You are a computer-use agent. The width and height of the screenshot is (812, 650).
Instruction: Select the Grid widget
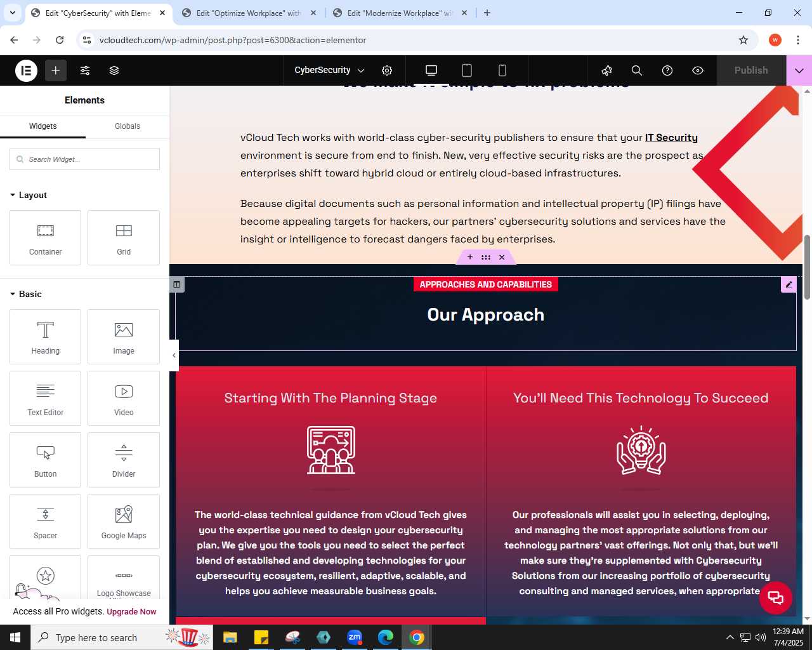point(124,238)
